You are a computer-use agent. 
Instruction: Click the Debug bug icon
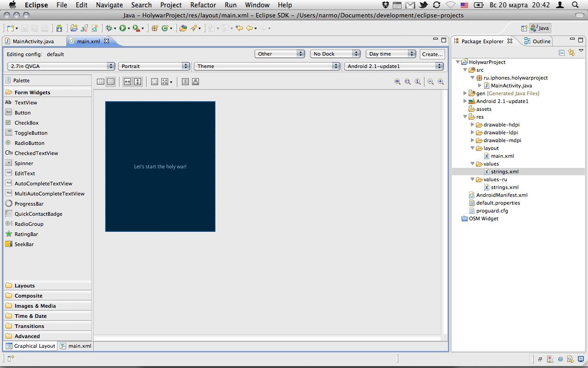click(109, 29)
